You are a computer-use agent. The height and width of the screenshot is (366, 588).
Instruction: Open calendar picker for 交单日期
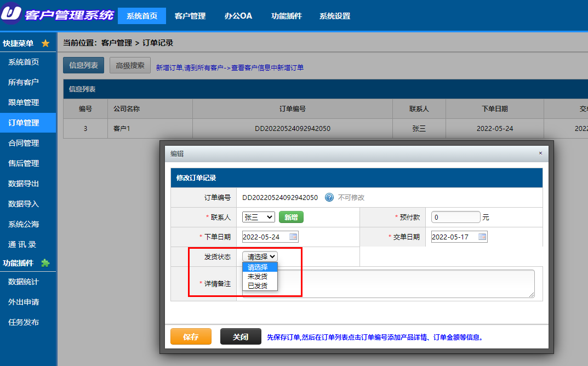tap(482, 237)
